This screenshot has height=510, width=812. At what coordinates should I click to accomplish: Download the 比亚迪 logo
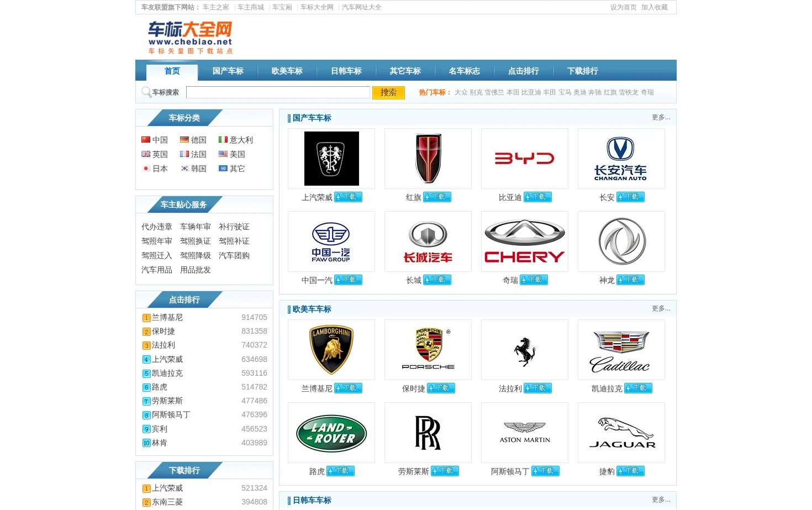[x=537, y=197]
